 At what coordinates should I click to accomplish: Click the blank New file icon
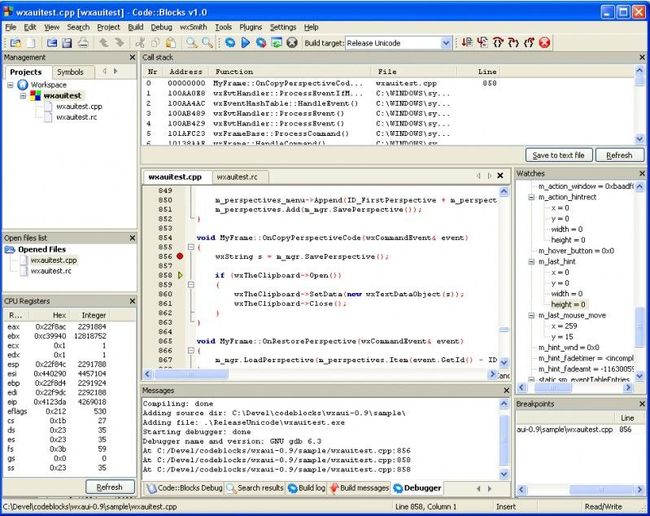[32, 43]
